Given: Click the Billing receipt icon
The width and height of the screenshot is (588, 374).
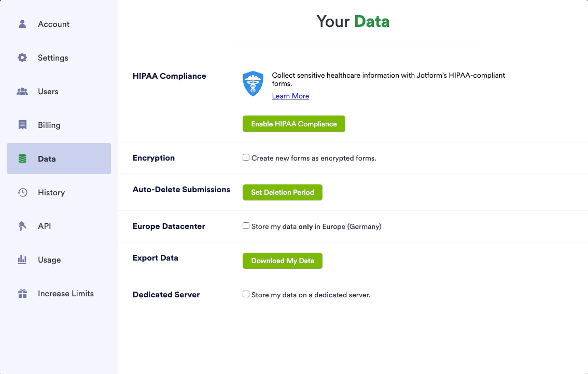Looking at the screenshot, I should [x=22, y=125].
